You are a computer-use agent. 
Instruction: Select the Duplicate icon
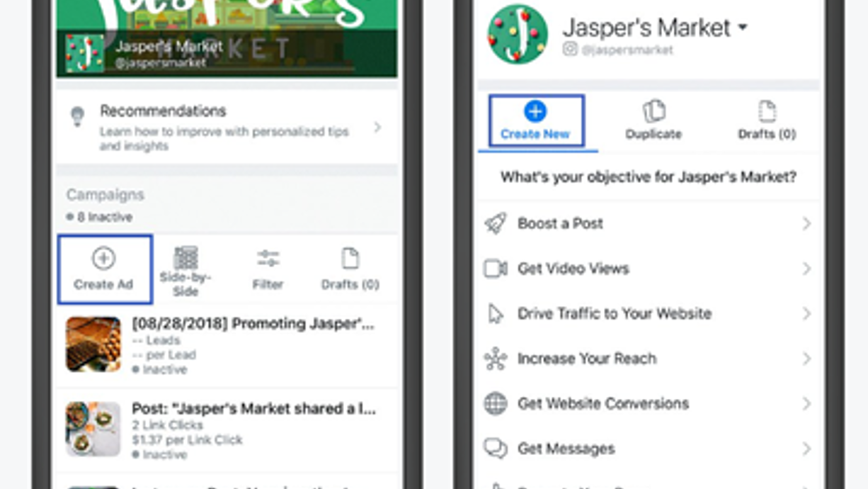coord(653,112)
